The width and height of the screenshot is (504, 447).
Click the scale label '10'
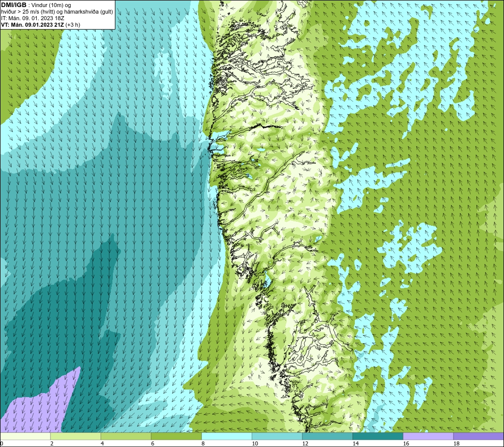tap(255, 443)
